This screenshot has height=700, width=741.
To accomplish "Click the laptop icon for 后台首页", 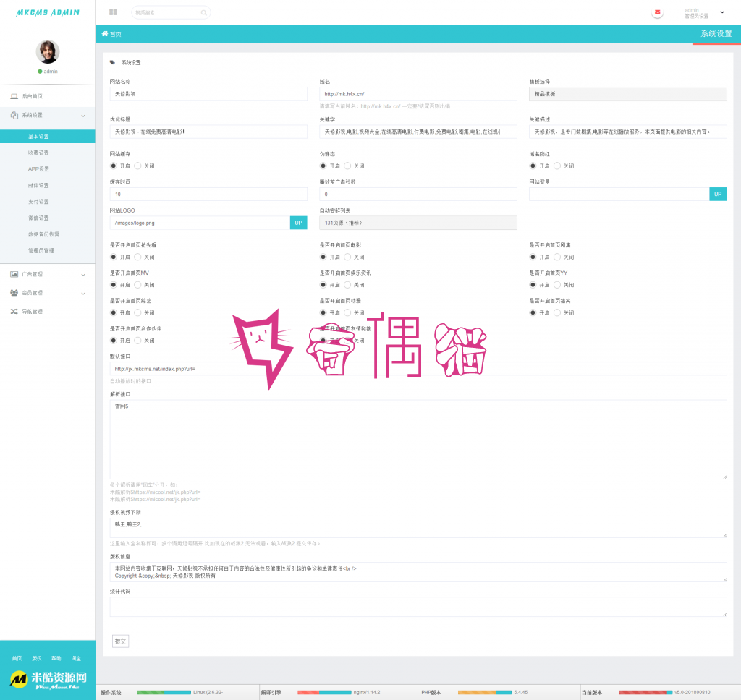I will coord(14,96).
